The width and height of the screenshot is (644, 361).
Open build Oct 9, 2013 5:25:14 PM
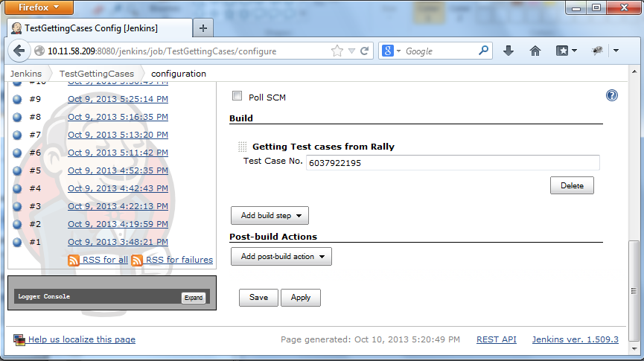[x=118, y=99]
